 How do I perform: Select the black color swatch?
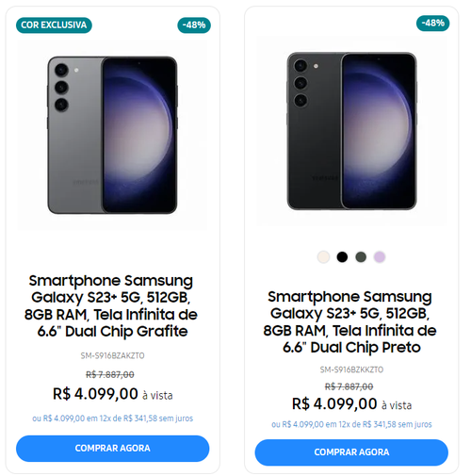(342, 257)
